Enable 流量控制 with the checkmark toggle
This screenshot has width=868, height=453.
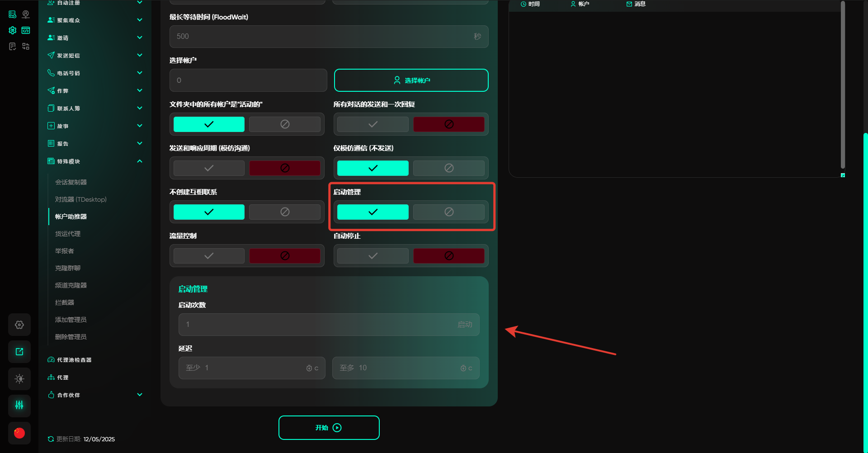(209, 256)
